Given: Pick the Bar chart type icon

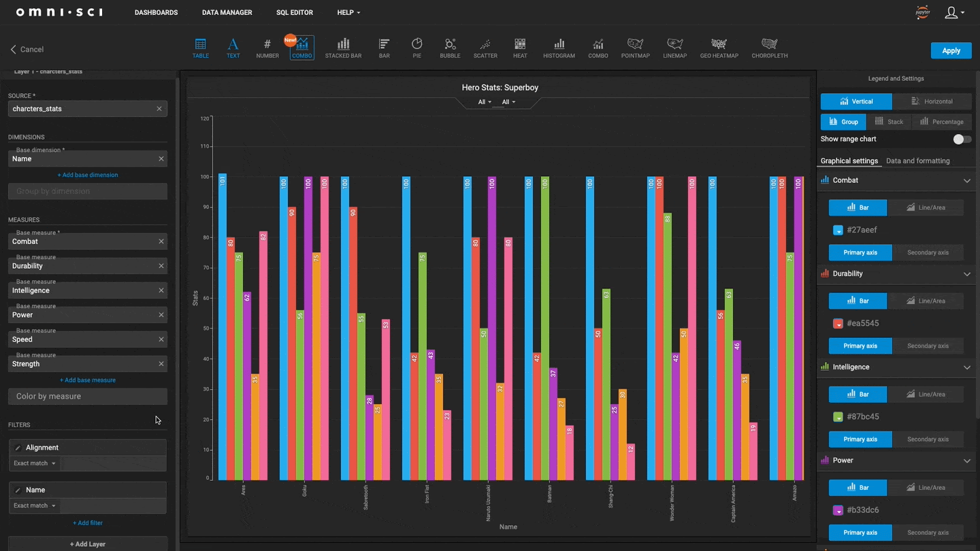Looking at the screenshot, I should [384, 48].
